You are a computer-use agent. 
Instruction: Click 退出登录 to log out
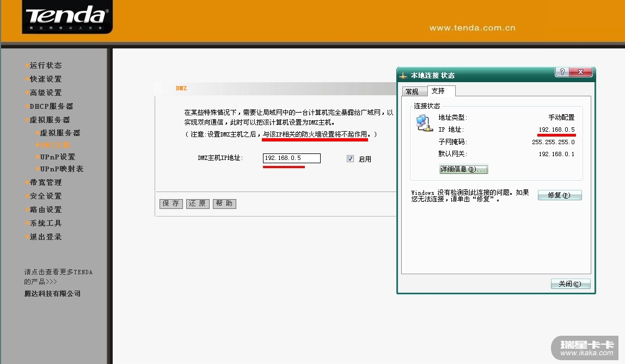pyautogui.click(x=45, y=237)
